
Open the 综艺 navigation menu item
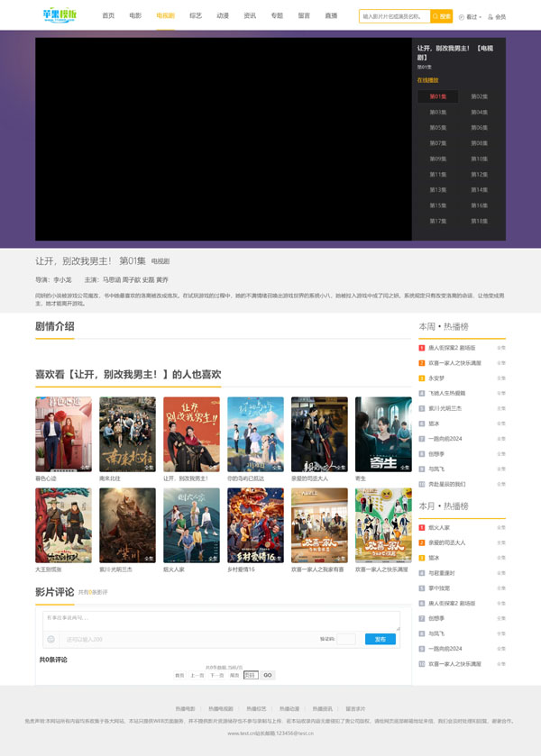[196, 15]
